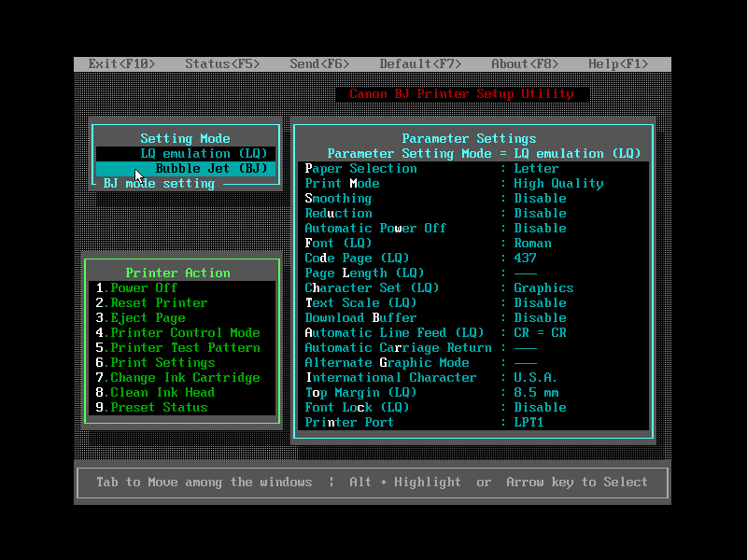Click the Parameter Settings heading
747x560 pixels.
coord(469,138)
